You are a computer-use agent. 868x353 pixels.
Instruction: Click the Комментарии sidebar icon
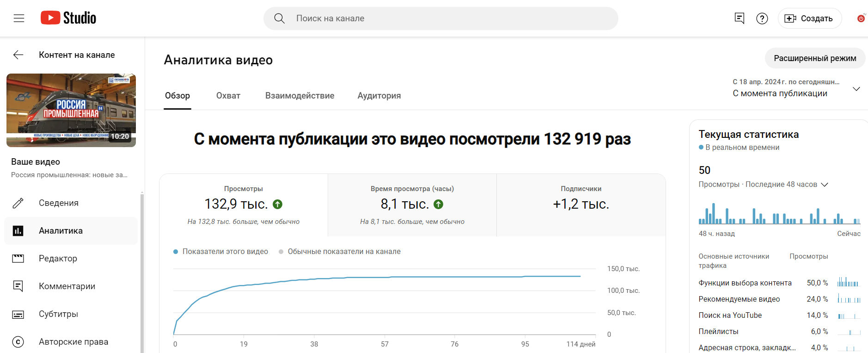(18, 286)
